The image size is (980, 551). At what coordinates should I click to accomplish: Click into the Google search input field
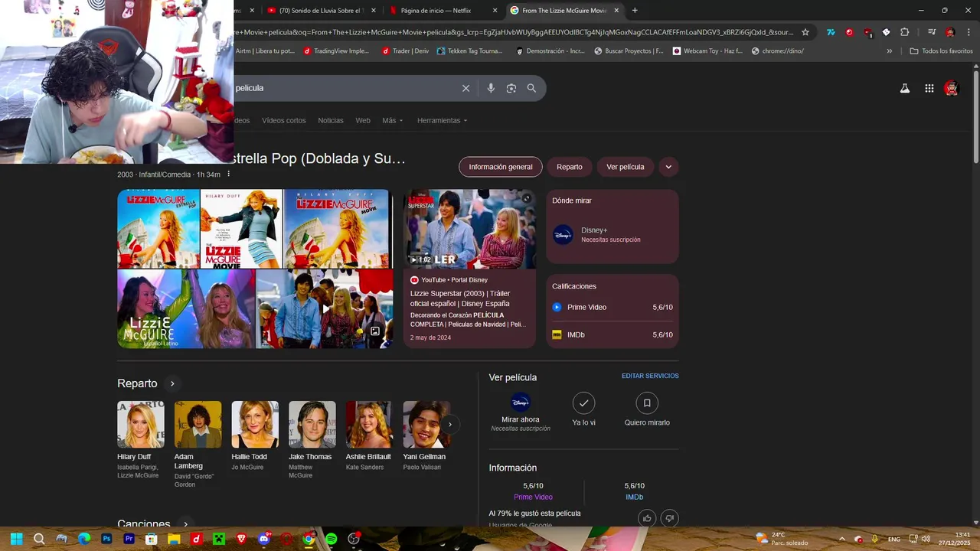tap(345, 88)
